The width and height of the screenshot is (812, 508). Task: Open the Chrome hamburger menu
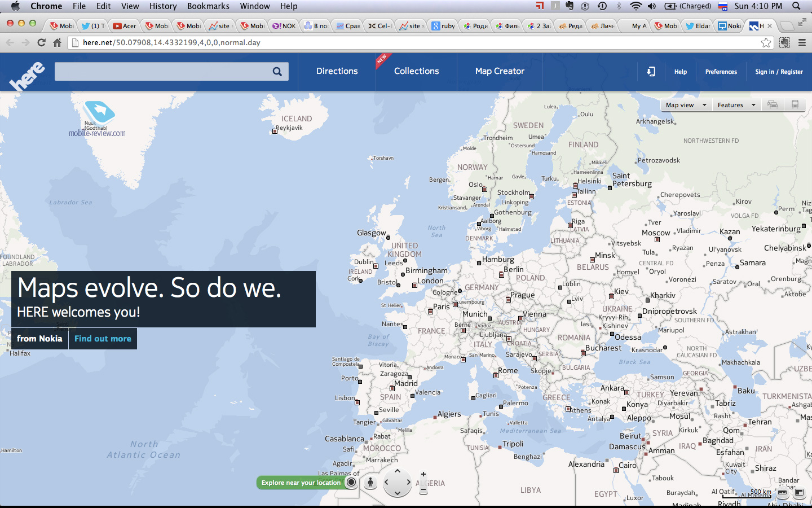point(802,42)
